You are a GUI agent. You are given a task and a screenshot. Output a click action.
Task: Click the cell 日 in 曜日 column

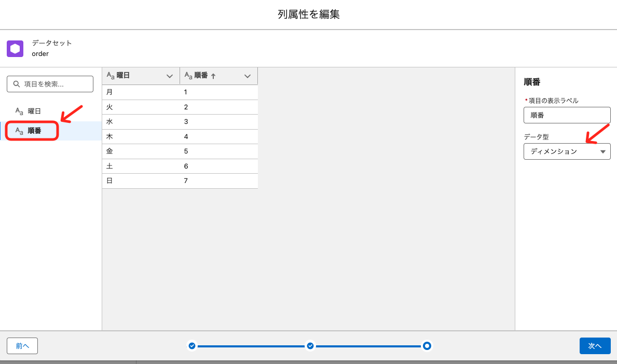(x=141, y=181)
